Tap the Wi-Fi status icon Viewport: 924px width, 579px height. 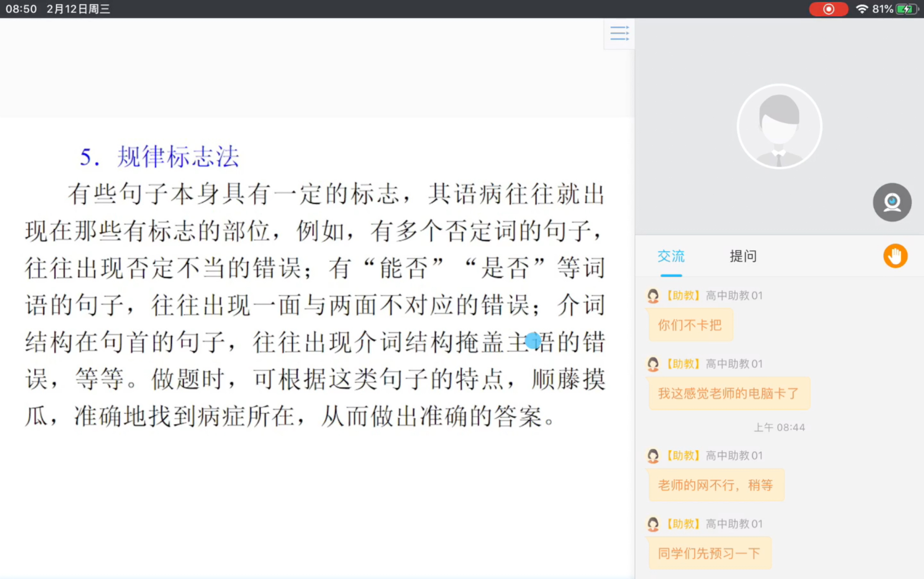(861, 9)
